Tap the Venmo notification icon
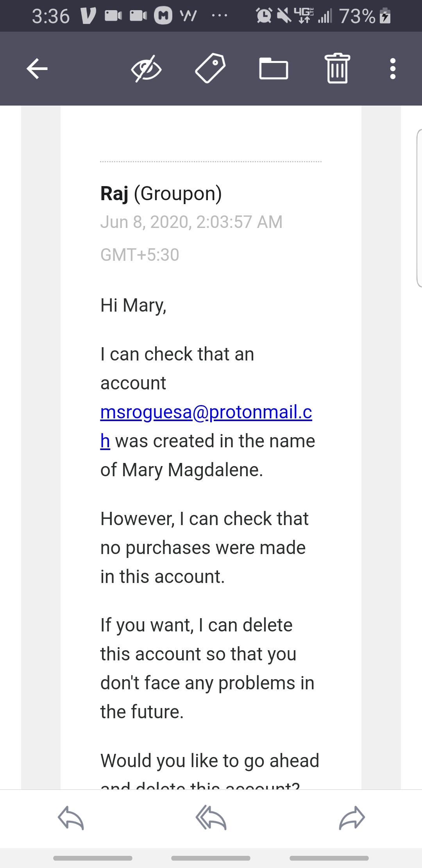Screen dimensions: 422x868 click(x=88, y=16)
